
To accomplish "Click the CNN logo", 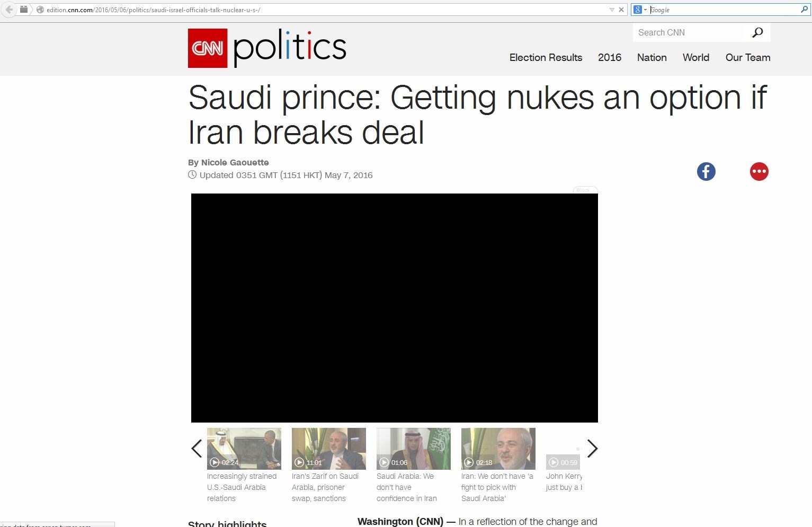I will [x=208, y=48].
